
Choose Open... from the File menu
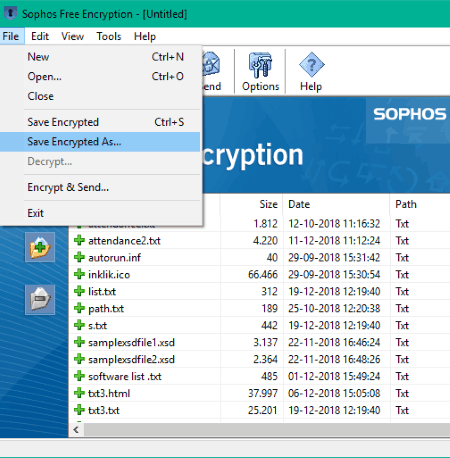point(100,76)
